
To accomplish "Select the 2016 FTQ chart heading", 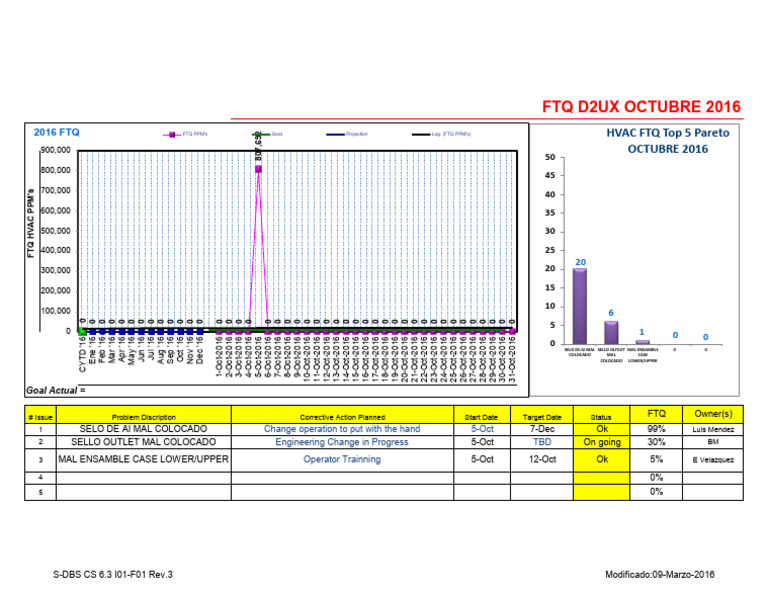I will pyautogui.click(x=56, y=132).
